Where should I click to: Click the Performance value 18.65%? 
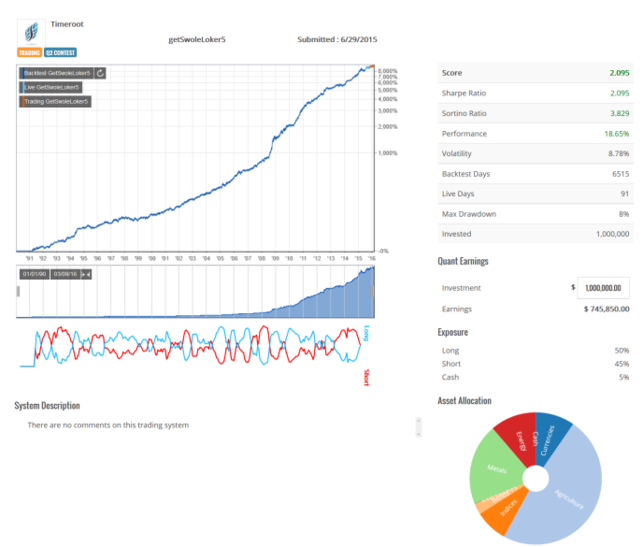(617, 134)
